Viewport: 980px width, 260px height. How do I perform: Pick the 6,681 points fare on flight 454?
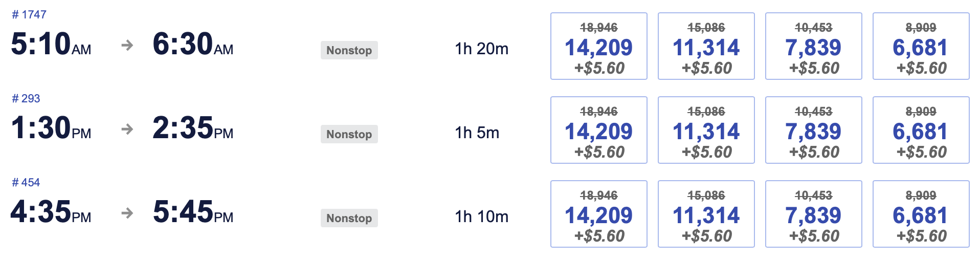point(921,214)
